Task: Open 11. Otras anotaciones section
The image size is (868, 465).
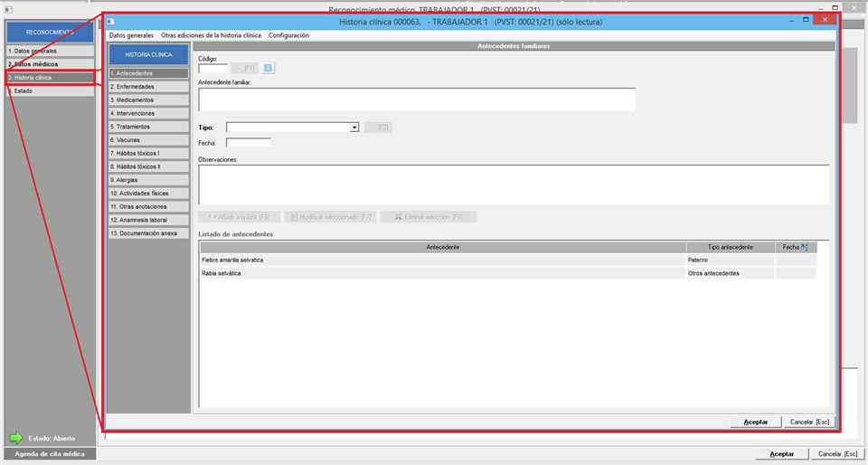Action: click(148, 206)
